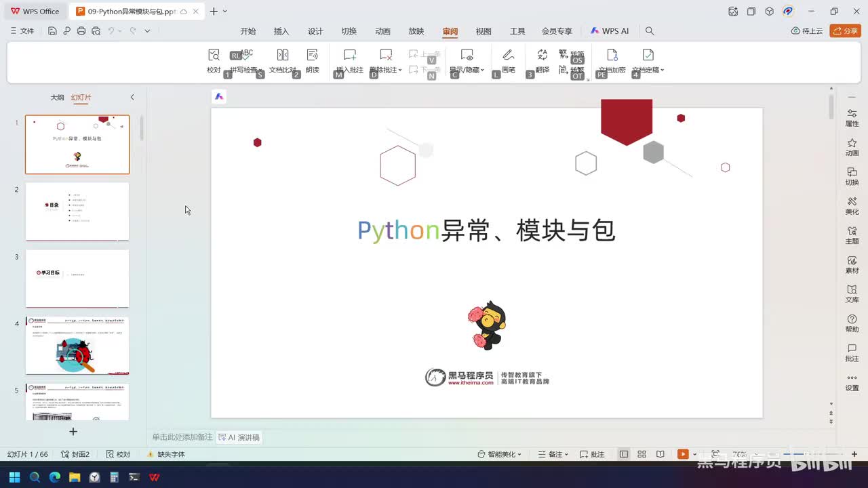The height and width of the screenshot is (488, 868).
Task: Open the AI 演讲稿 button
Action: [239, 438]
